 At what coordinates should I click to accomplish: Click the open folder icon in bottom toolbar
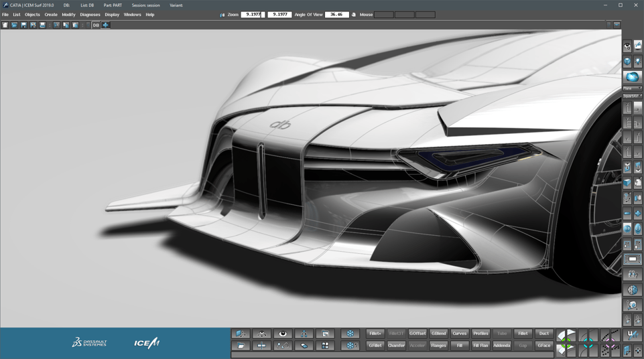point(241,346)
